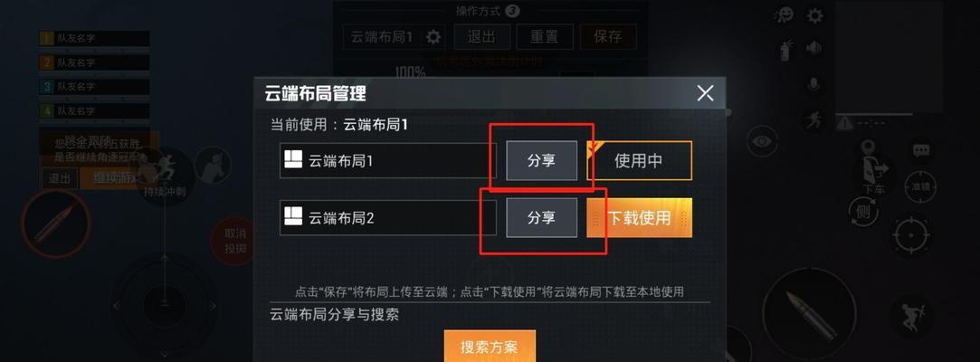Tap the microphone icon
The image size is (980, 362).
tap(813, 84)
